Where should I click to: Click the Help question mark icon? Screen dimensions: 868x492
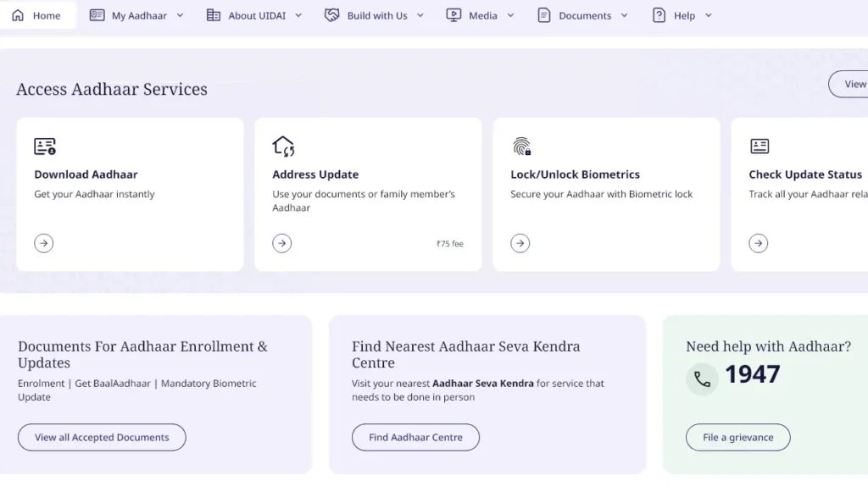click(659, 15)
